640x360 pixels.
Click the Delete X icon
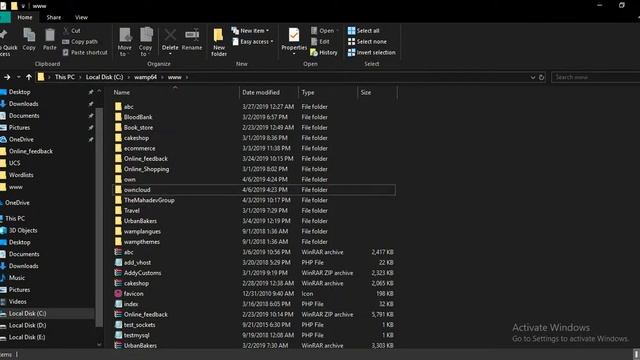click(x=170, y=35)
